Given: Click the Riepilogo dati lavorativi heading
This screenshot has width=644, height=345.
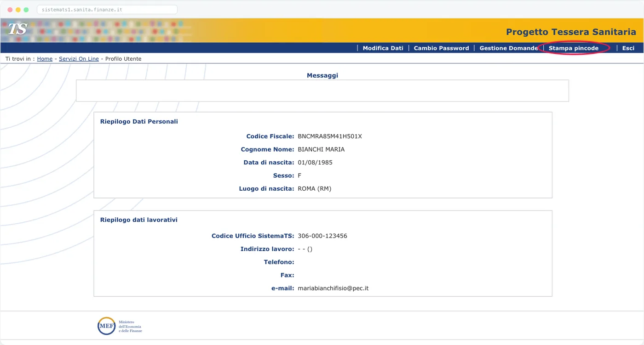Looking at the screenshot, I should tap(138, 220).
